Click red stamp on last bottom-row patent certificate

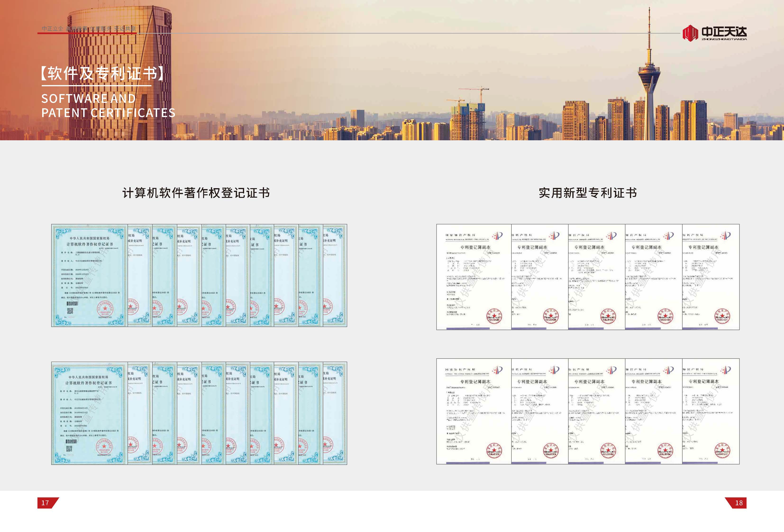(722, 451)
